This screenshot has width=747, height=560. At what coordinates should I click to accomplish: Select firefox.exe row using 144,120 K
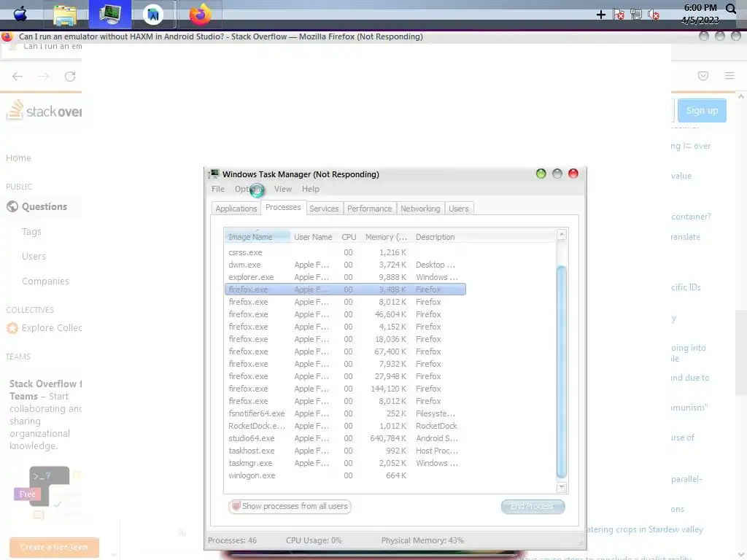pos(345,389)
